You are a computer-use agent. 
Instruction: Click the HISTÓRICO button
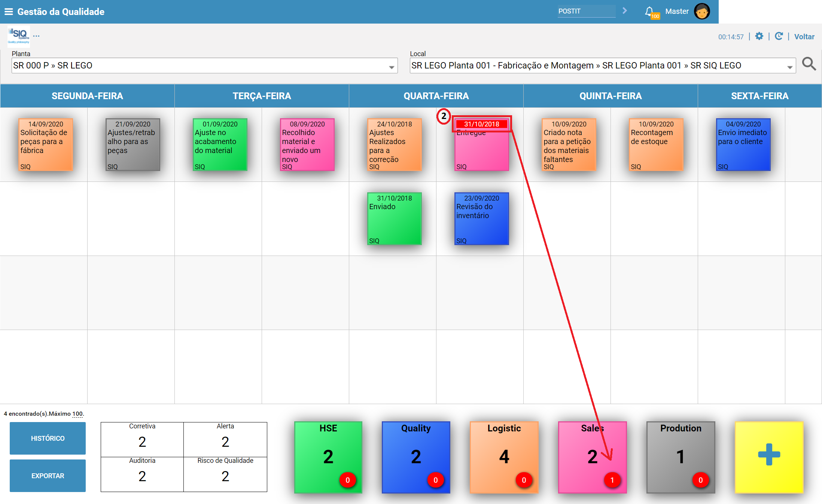tap(48, 438)
